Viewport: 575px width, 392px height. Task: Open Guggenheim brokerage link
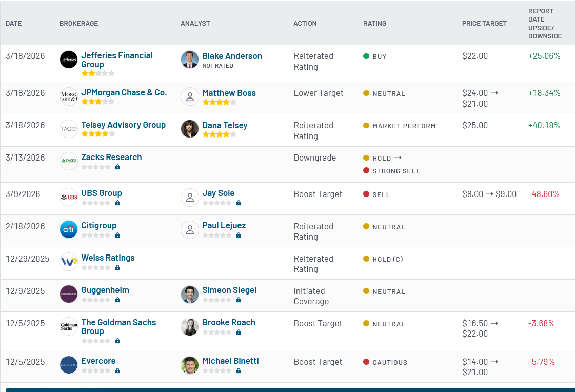105,290
